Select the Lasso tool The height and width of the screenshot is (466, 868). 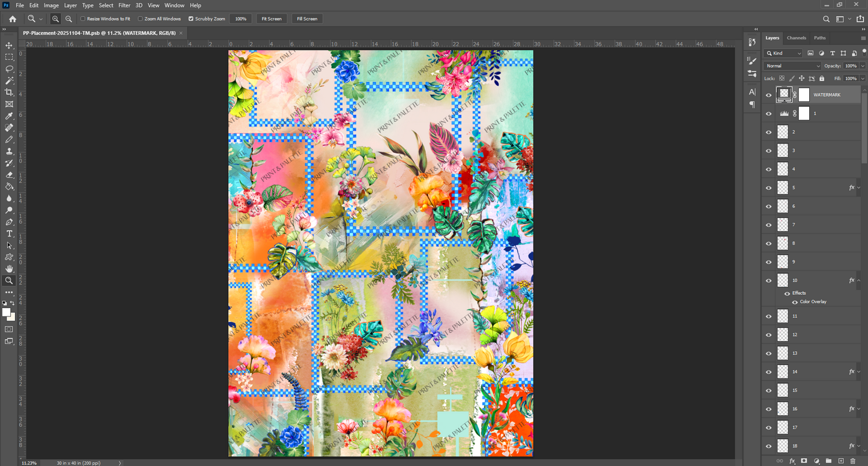pos(9,68)
